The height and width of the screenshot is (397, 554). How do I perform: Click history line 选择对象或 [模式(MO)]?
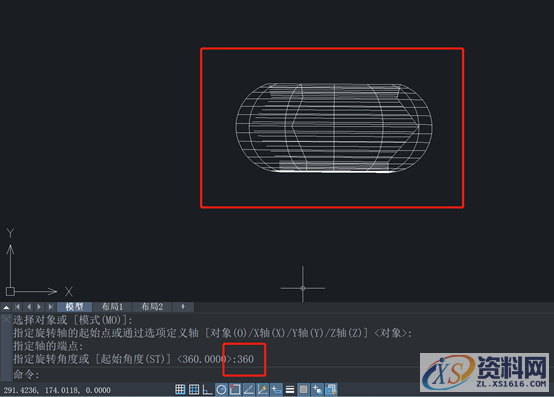[x=72, y=320]
